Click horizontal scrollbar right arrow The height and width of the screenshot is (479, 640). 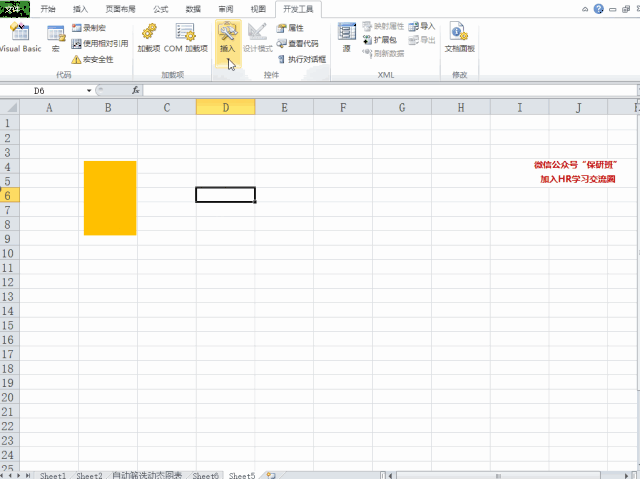[x=627, y=475]
